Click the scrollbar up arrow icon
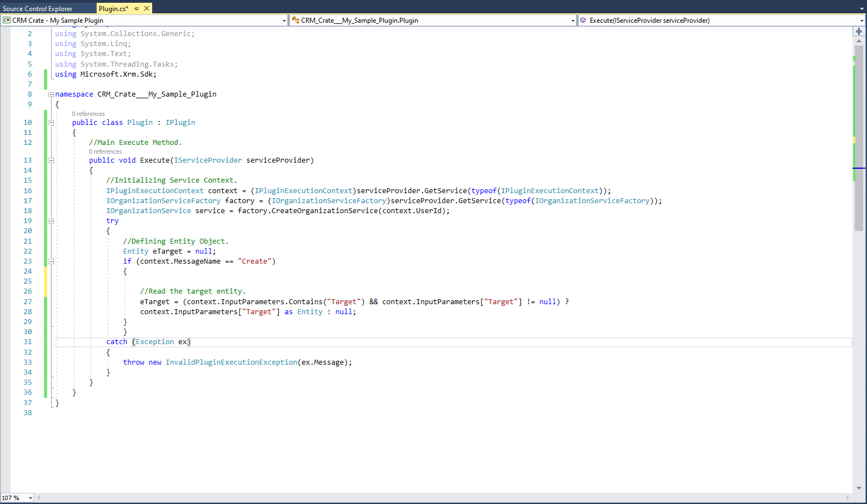This screenshot has width=867, height=504. pyautogui.click(x=859, y=41)
